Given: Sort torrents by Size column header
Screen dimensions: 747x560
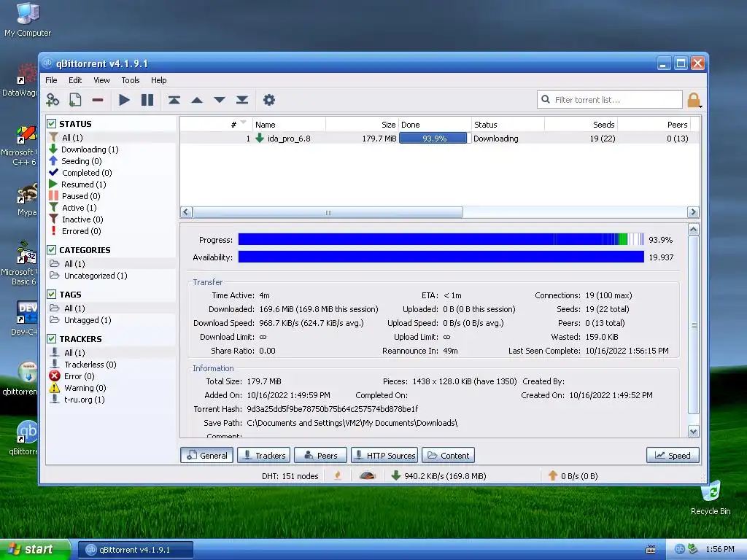Looking at the screenshot, I should [x=362, y=125].
